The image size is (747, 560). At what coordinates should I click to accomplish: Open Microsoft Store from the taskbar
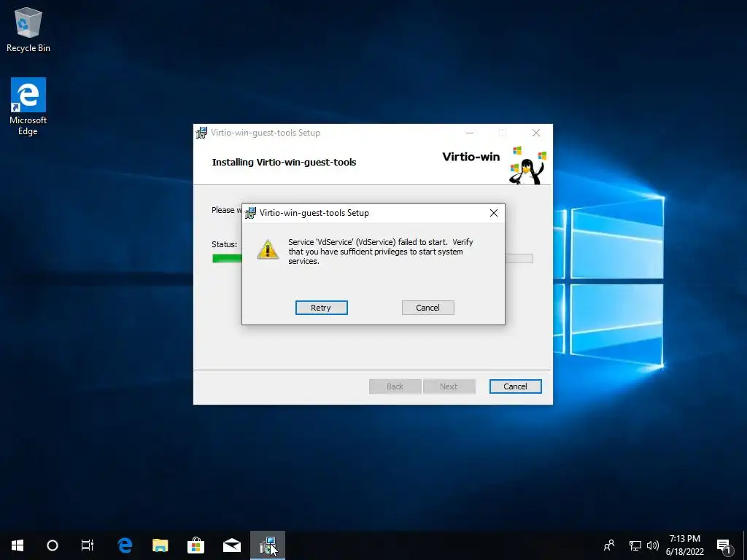(196, 545)
